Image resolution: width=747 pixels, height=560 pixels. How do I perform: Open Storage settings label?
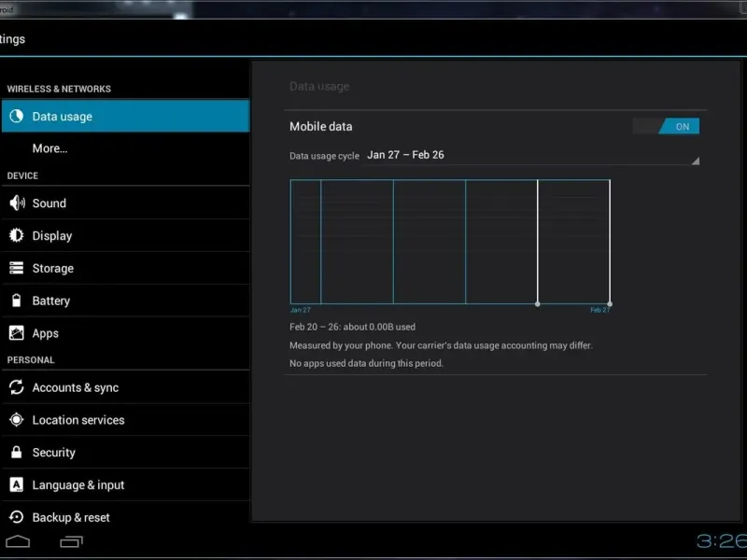pyautogui.click(x=53, y=269)
